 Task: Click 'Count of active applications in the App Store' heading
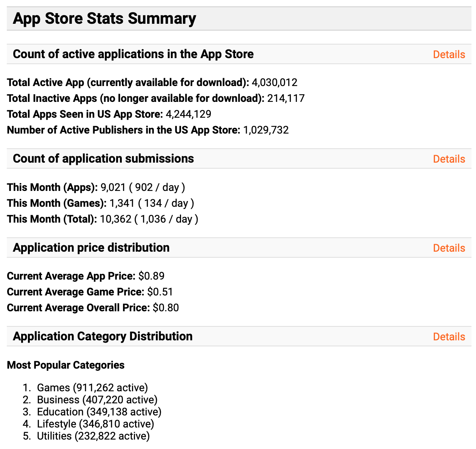point(133,54)
